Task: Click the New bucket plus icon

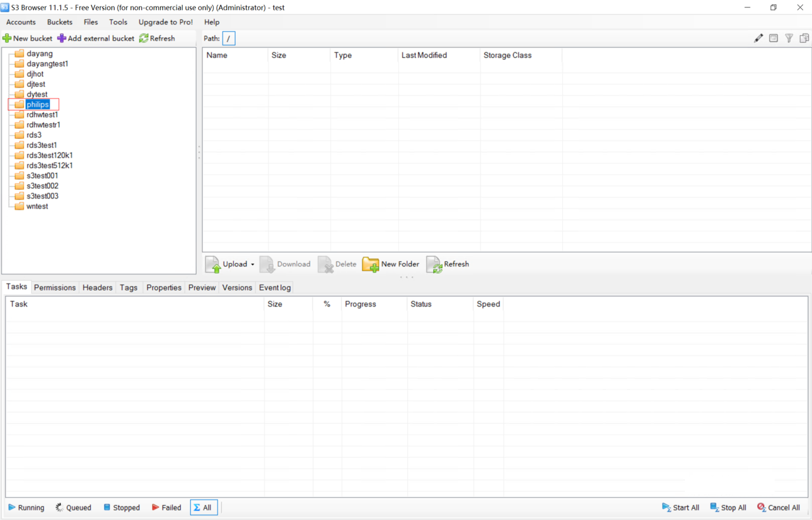Action: [x=7, y=38]
